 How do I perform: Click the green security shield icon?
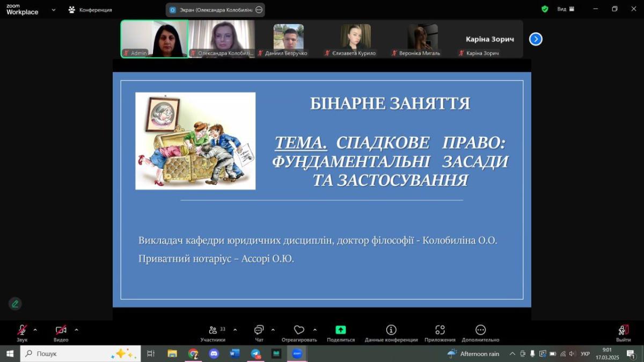(x=545, y=9)
